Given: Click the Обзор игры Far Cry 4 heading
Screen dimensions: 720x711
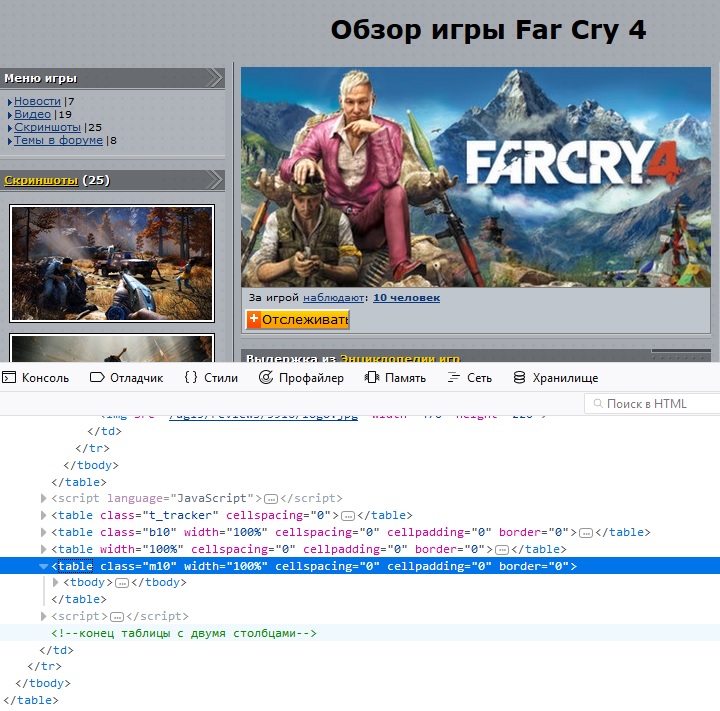Looking at the screenshot, I should (x=488, y=30).
